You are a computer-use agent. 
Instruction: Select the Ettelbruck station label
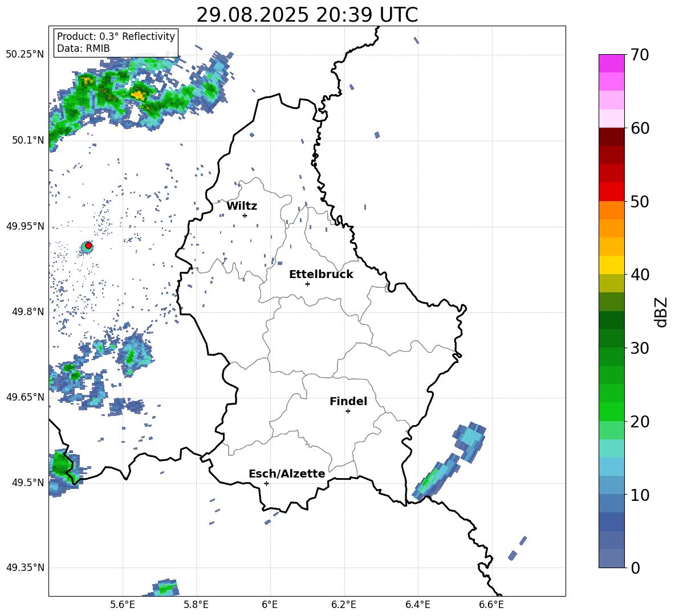click(321, 274)
